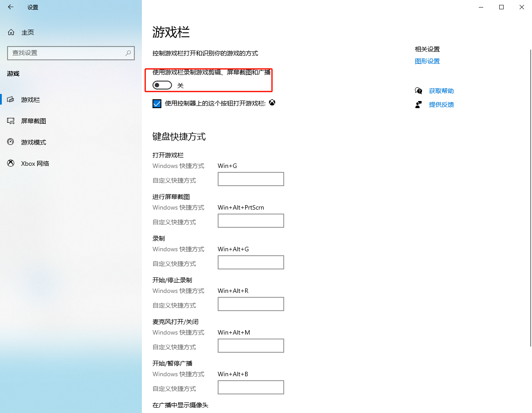Click the custom shortcut field for 录制
Image resolution: width=532 pixels, height=413 pixels.
(x=250, y=262)
